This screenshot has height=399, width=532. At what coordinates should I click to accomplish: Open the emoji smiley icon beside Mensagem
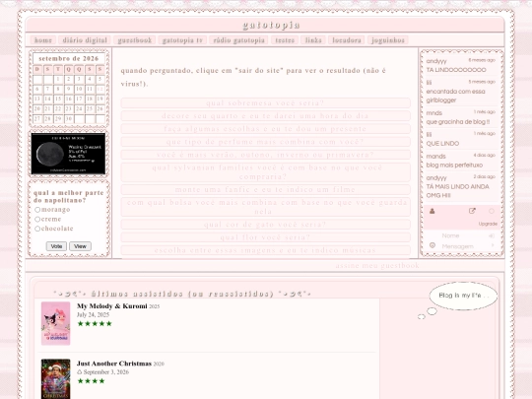tap(432, 245)
